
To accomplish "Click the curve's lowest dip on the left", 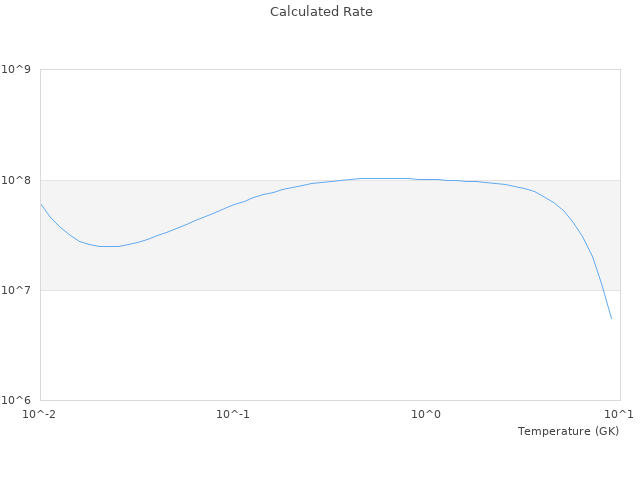I will coord(110,246).
